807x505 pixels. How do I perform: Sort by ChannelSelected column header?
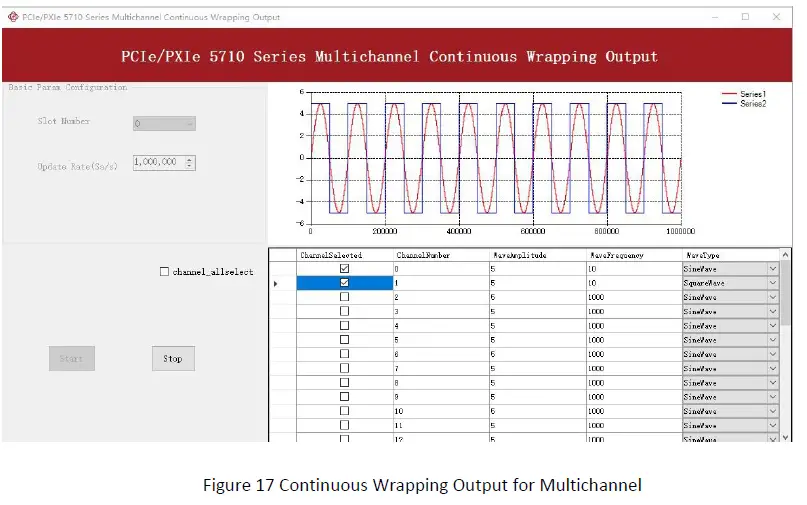(x=345, y=255)
